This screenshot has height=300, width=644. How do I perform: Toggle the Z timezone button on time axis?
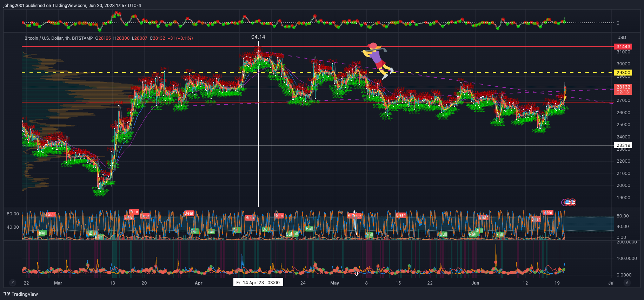click(13, 283)
